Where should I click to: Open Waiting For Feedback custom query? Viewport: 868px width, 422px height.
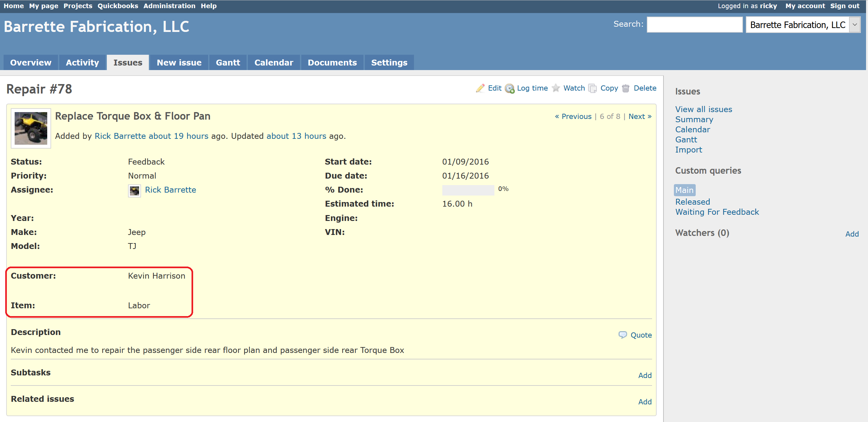click(x=717, y=212)
